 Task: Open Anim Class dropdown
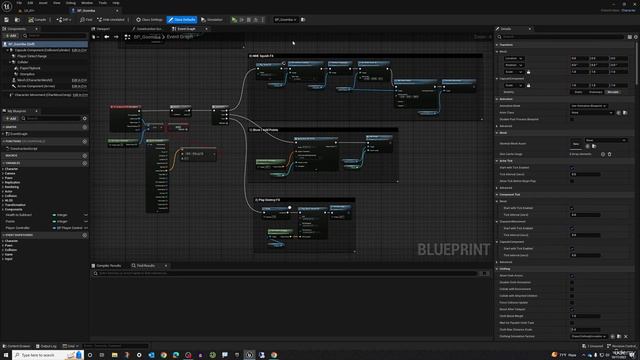[592, 113]
